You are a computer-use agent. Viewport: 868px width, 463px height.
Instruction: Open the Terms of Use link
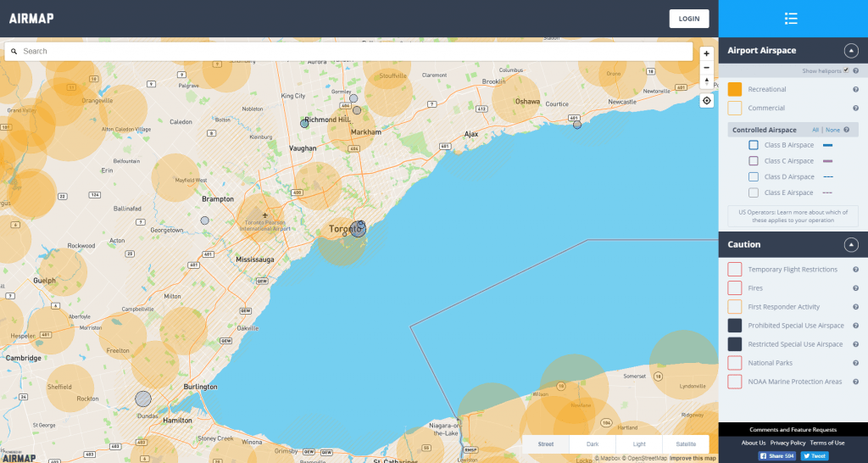click(827, 443)
